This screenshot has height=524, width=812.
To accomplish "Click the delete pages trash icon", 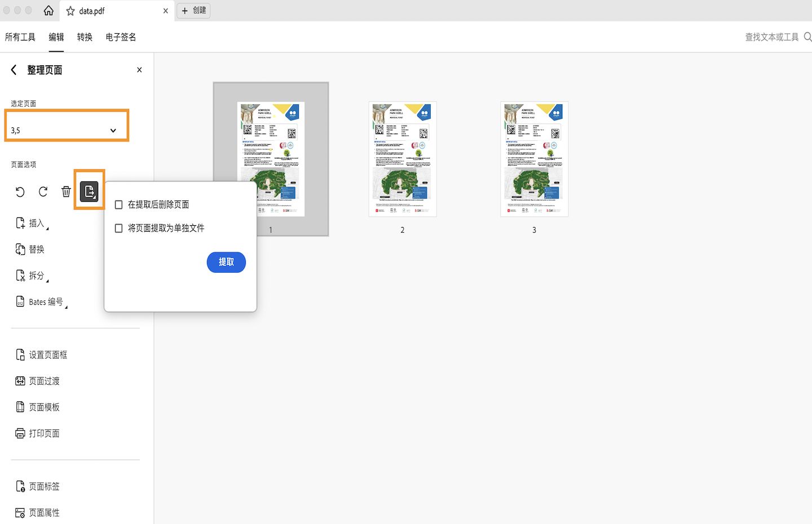I will 66,192.
